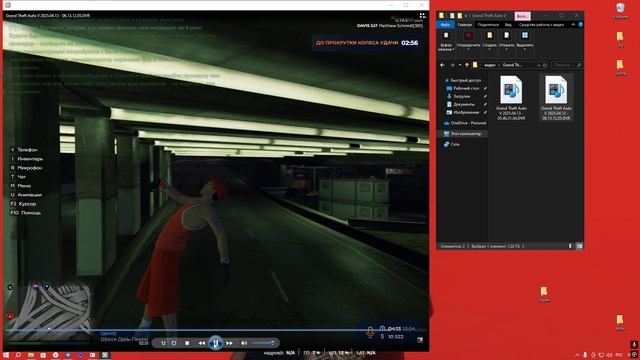Refresh the Explorer folder view
Screen dimensions: 640x360
click(x=545, y=65)
